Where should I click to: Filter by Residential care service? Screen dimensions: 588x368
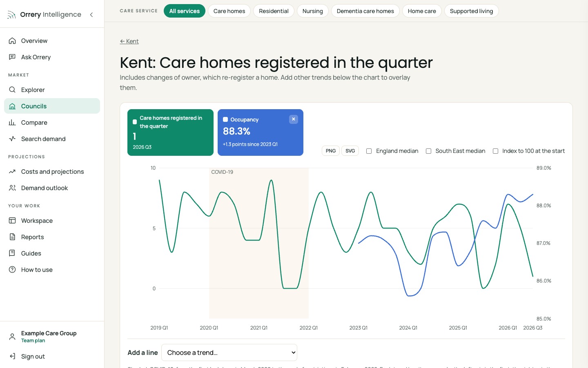[274, 11]
